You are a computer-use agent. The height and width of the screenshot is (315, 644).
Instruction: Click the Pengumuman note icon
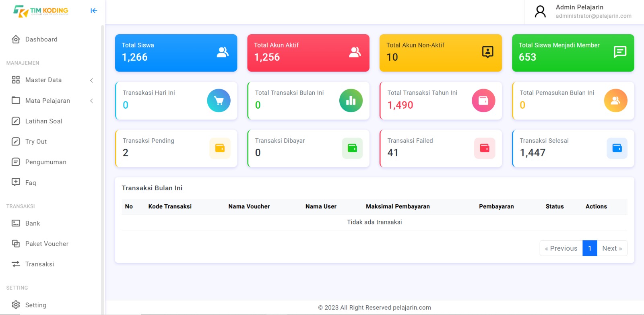click(16, 162)
